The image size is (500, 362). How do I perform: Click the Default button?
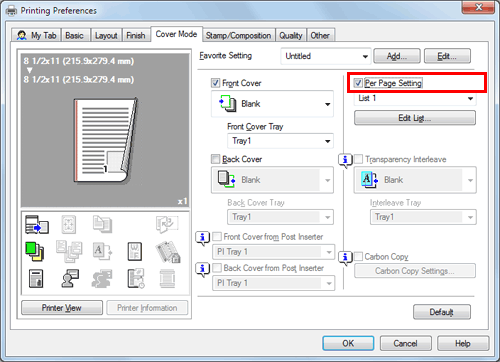pyautogui.click(x=442, y=312)
